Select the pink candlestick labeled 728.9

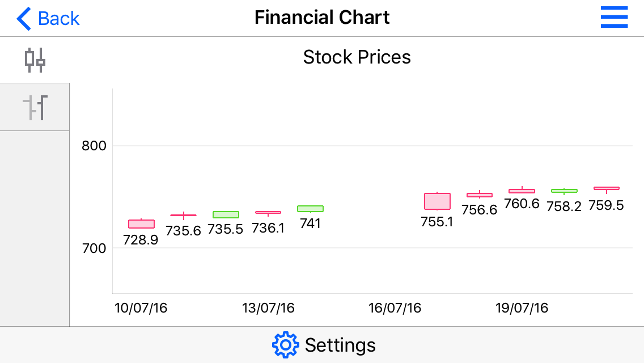[141, 222]
